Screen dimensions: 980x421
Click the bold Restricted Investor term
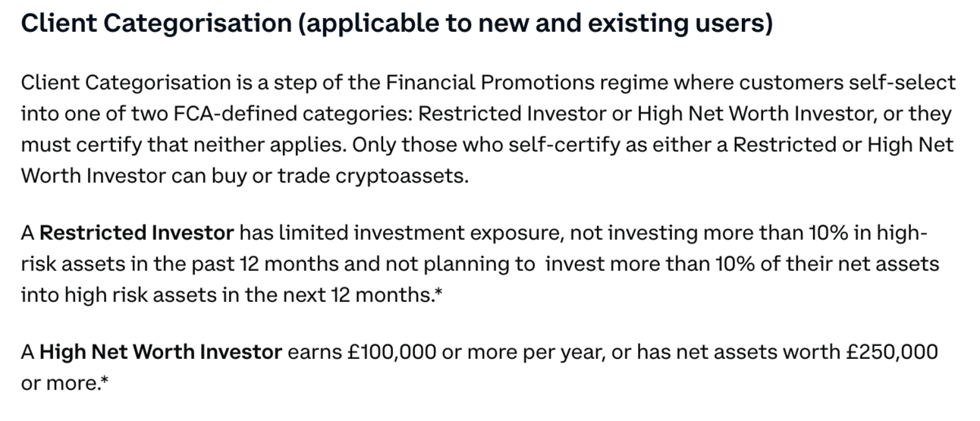(x=137, y=233)
